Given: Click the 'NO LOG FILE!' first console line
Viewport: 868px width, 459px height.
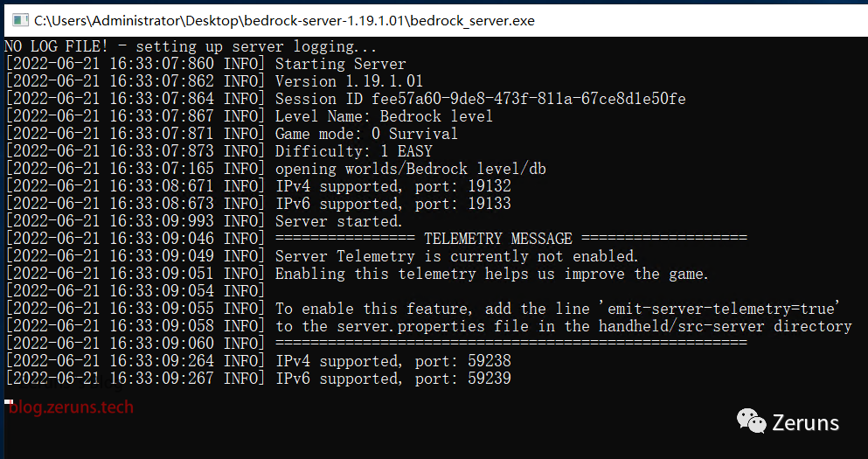Looking at the screenshot, I should coord(191,46).
